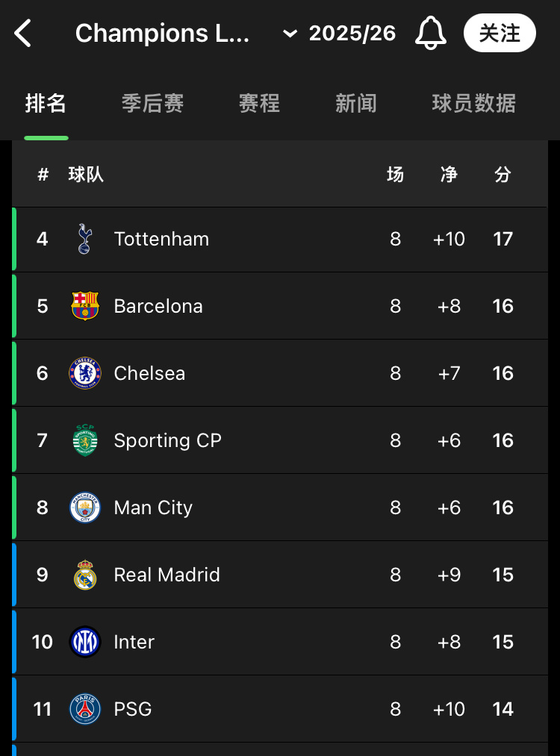Tap the Sporting CP club crest
The height and width of the screenshot is (756, 560).
tap(84, 440)
